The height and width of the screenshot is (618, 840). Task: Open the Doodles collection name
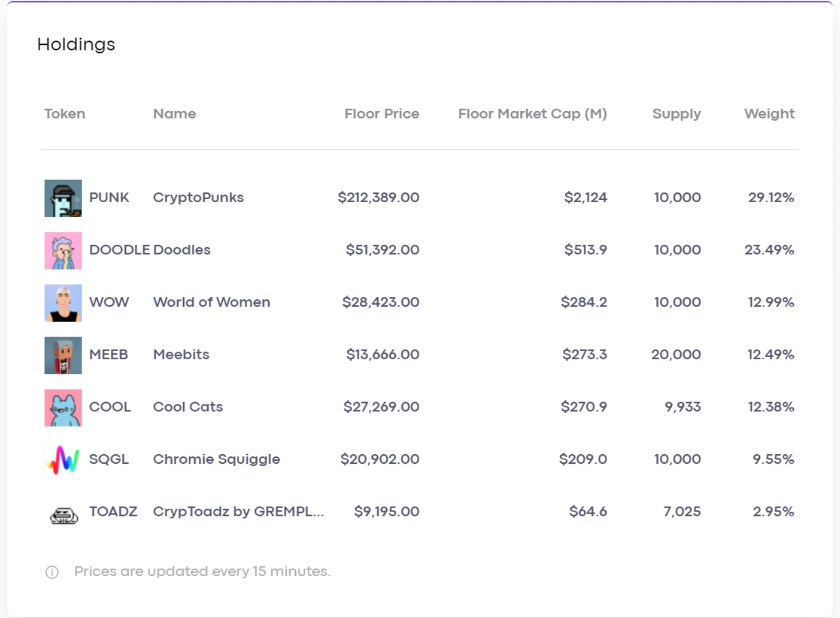click(x=182, y=250)
